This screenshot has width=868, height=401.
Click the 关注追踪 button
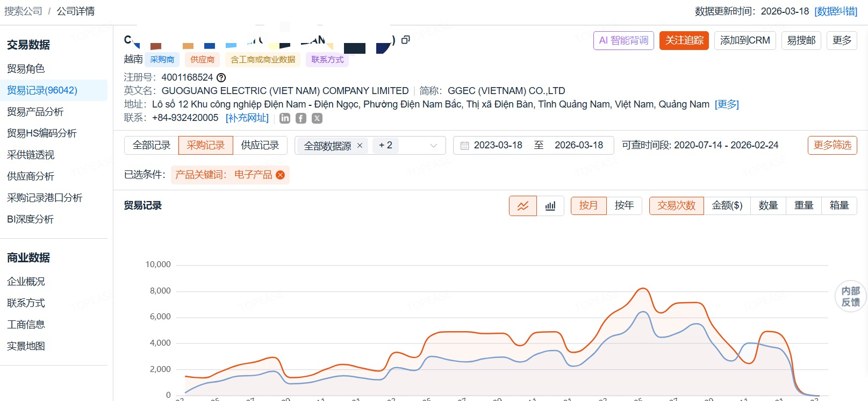[684, 40]
